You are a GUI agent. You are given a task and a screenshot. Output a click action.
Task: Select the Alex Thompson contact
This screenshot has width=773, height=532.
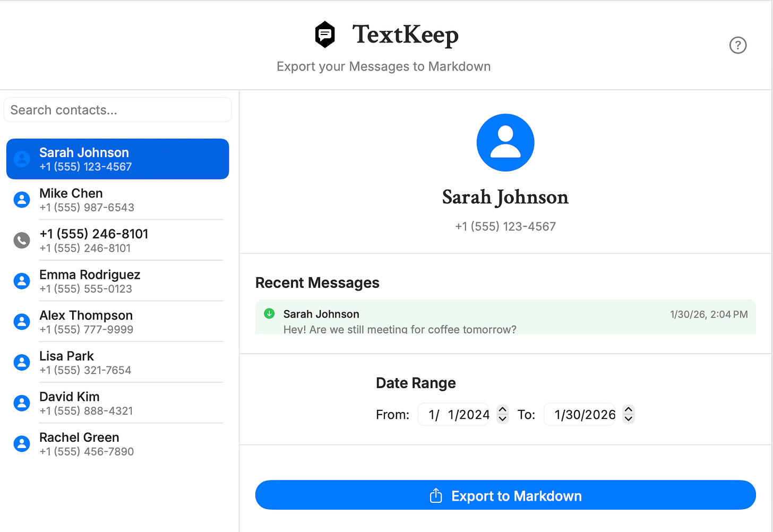point(117,321)
